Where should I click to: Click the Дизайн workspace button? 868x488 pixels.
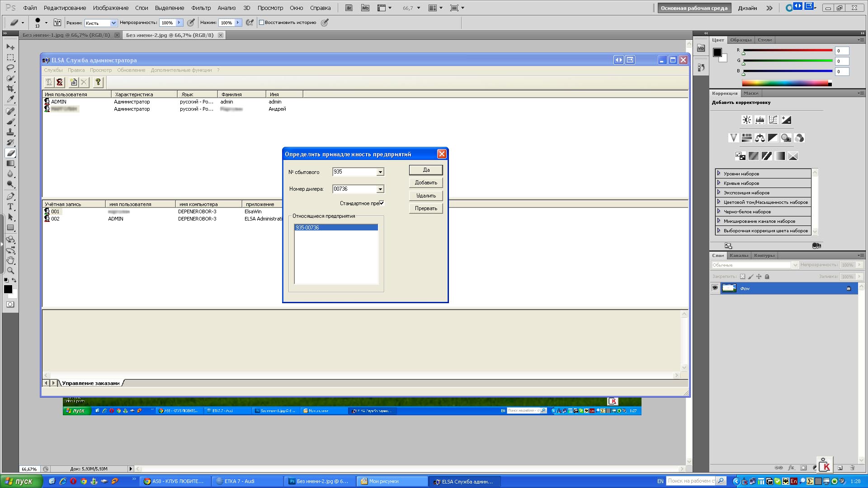tap(747, 8)
